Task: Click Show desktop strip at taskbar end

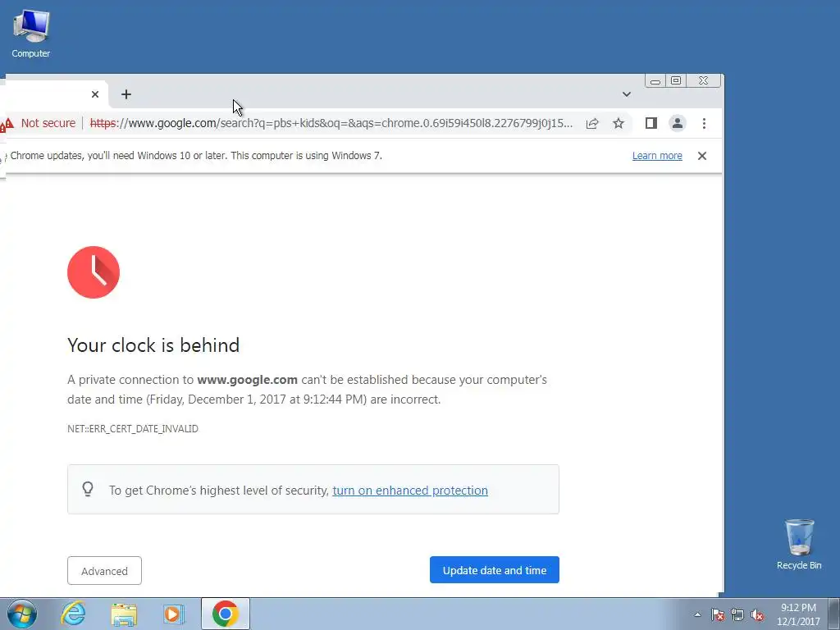Action: click(834, 614)
